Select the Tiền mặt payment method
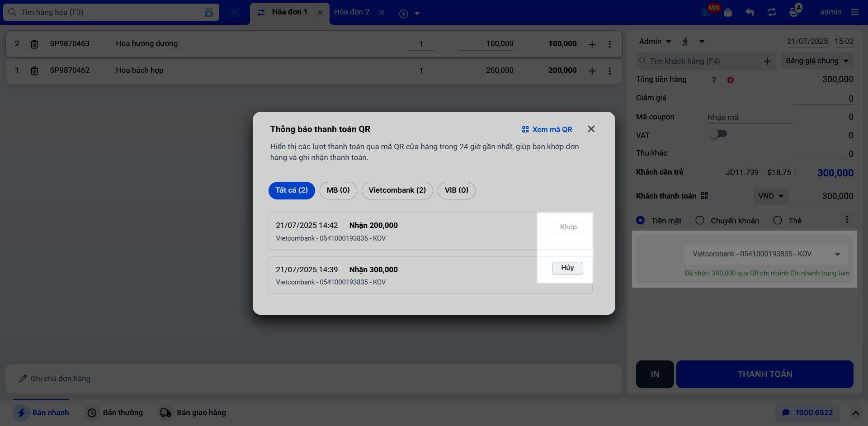 640,220
